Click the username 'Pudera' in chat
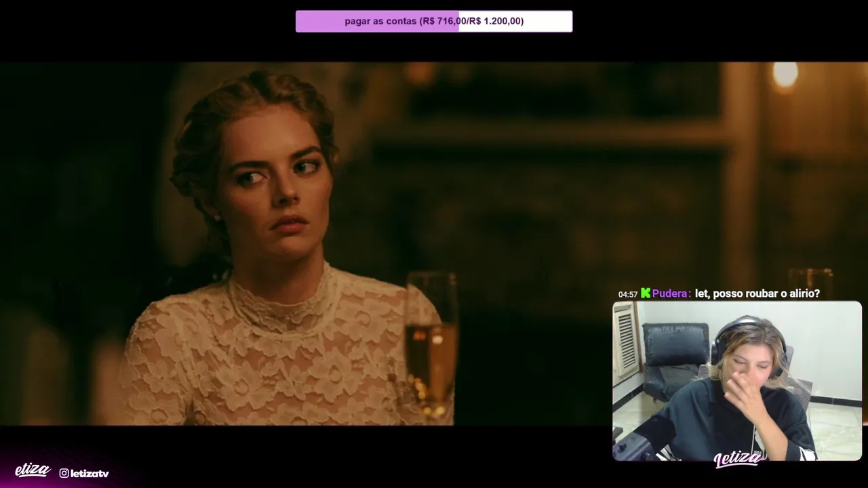This screenshot has width=868, height=488. click(669, 293)
